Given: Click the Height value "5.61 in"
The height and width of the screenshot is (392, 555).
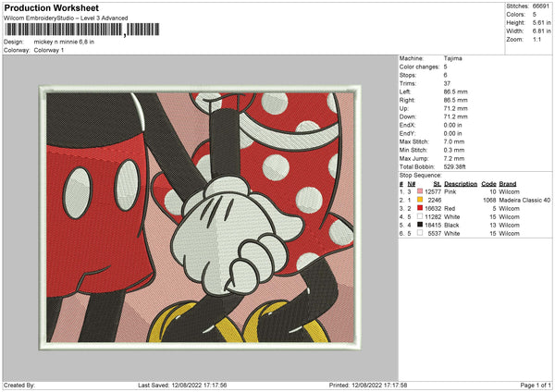Looking at the screenshot, I should 541,22.
